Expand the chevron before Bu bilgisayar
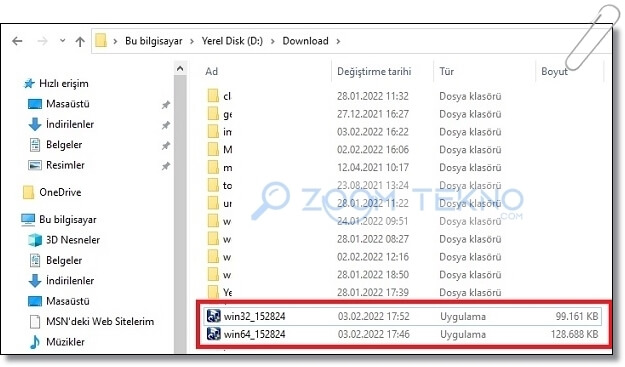625x367 pixels. coord(115,41)
